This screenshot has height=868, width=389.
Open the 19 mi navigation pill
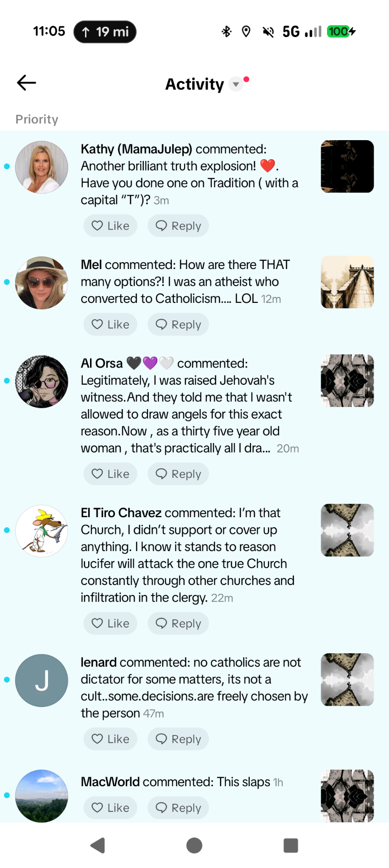tap(105, 32)
